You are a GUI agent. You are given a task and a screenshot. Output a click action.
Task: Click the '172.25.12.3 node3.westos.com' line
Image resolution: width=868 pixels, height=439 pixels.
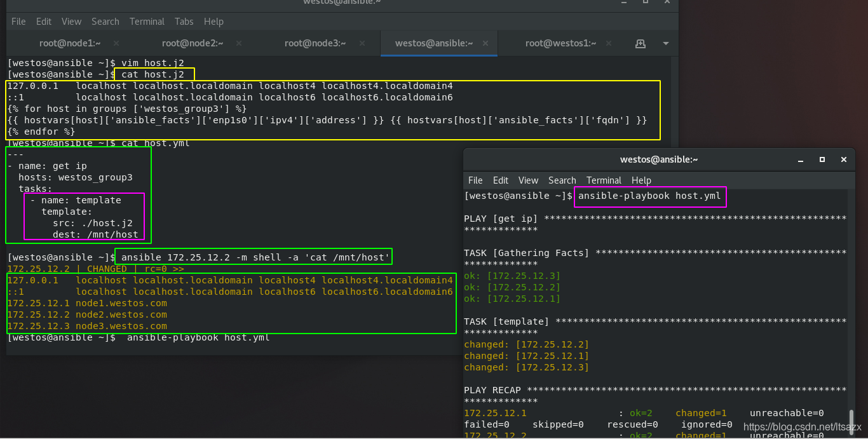pyautogui.click(x=87, y=326)
